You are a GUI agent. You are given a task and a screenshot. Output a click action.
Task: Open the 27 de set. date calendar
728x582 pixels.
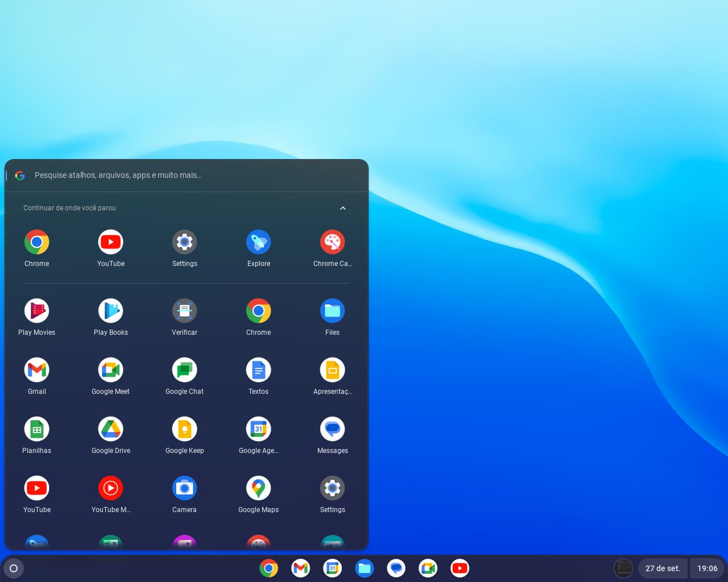[x=663, y=568]
